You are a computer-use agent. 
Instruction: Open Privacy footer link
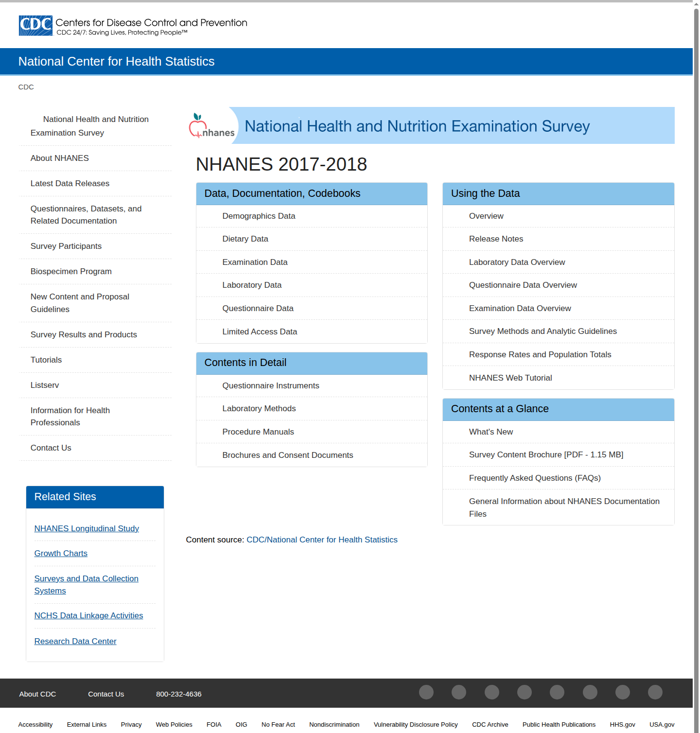(131, 724)
